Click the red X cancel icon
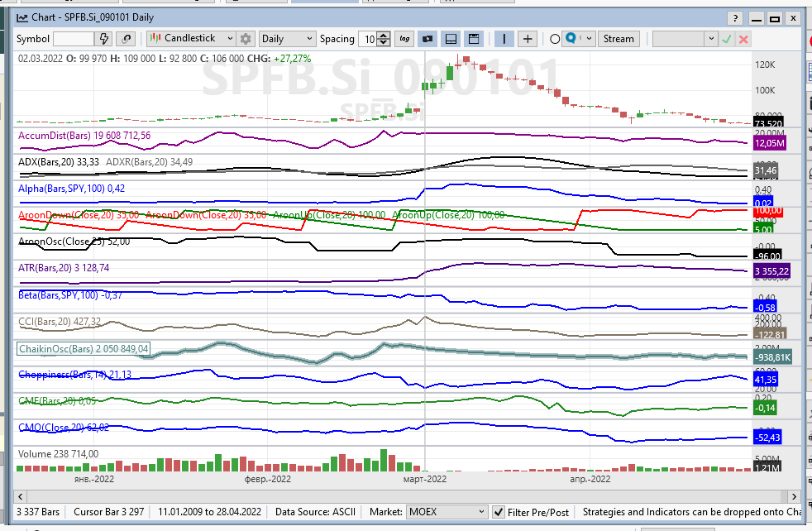Image resolution: width=812 pixels, height=531 pixels. coord(743,39)
